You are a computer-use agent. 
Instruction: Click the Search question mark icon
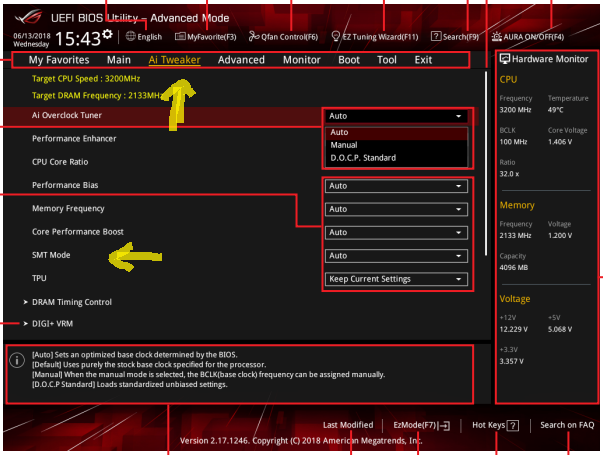pyautogui.click(x=436, y=36)
